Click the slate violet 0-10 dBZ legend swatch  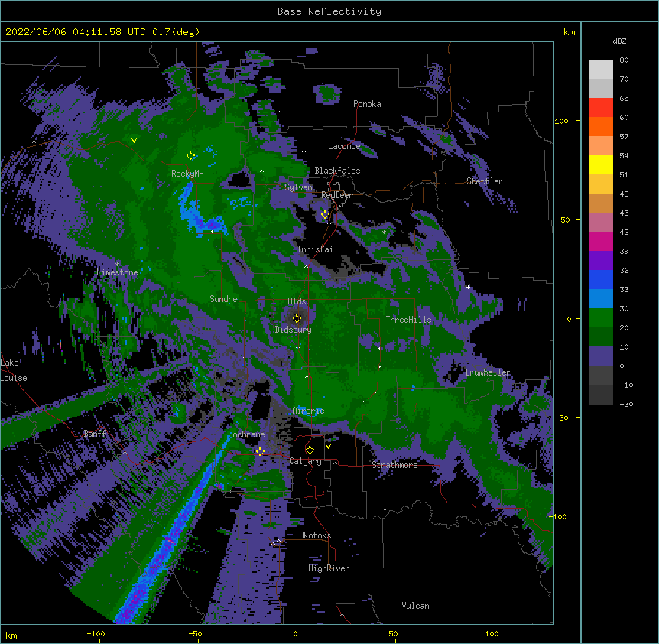pos(601,356)
